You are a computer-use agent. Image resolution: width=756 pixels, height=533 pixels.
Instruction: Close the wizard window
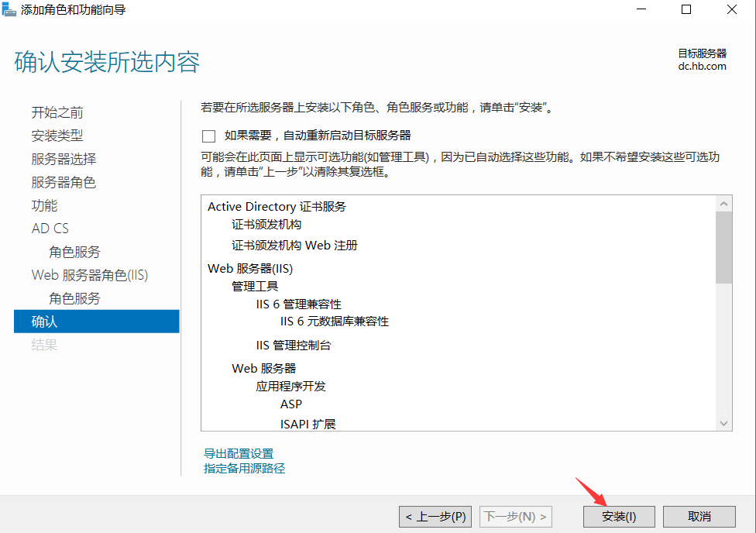click(731, 9)
